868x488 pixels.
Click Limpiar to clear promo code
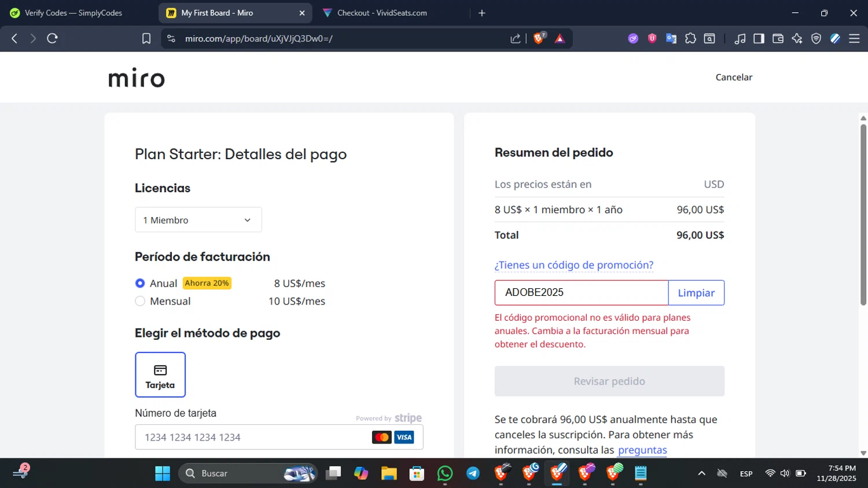[x=696, y=293]
